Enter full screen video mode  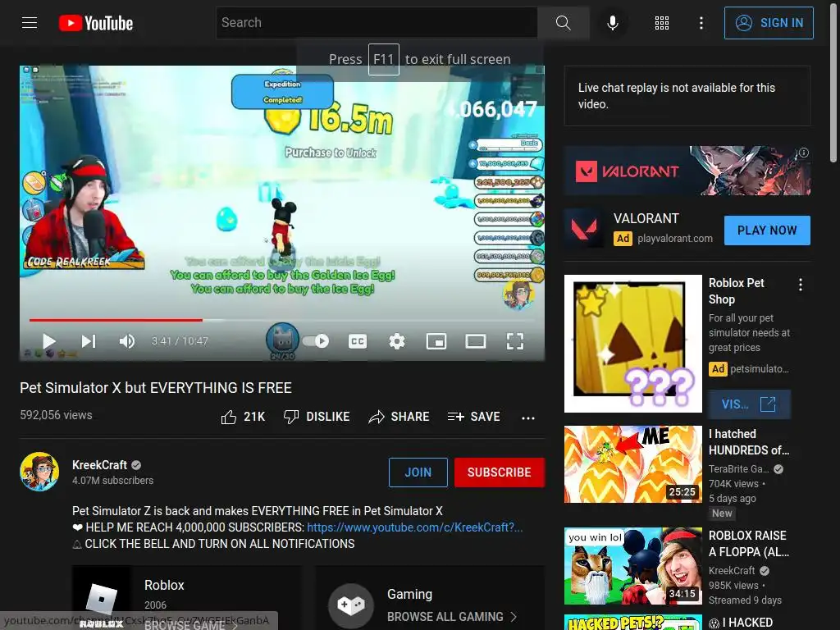click(515, 340)
